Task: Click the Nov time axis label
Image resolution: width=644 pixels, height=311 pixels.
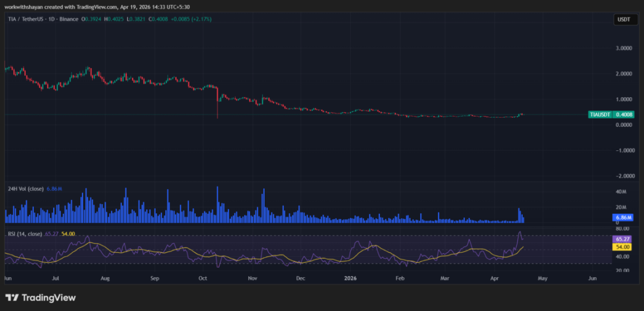Action: (253, 278)
